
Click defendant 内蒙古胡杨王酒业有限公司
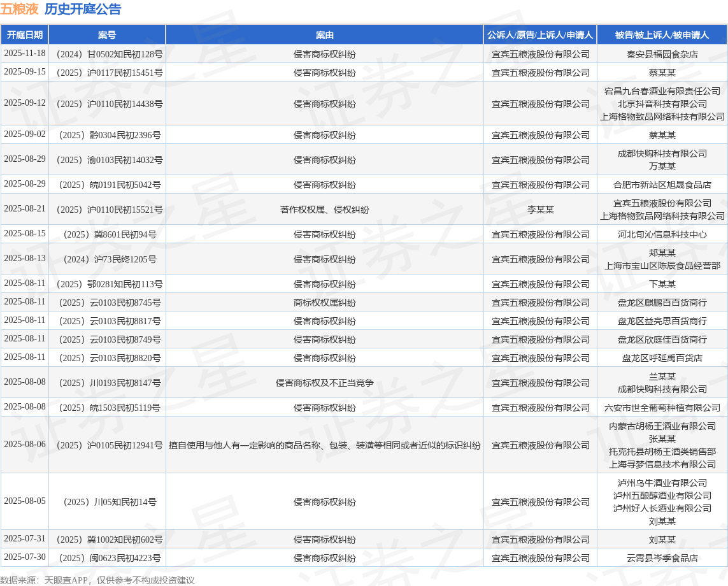click(x=662, y=426)
